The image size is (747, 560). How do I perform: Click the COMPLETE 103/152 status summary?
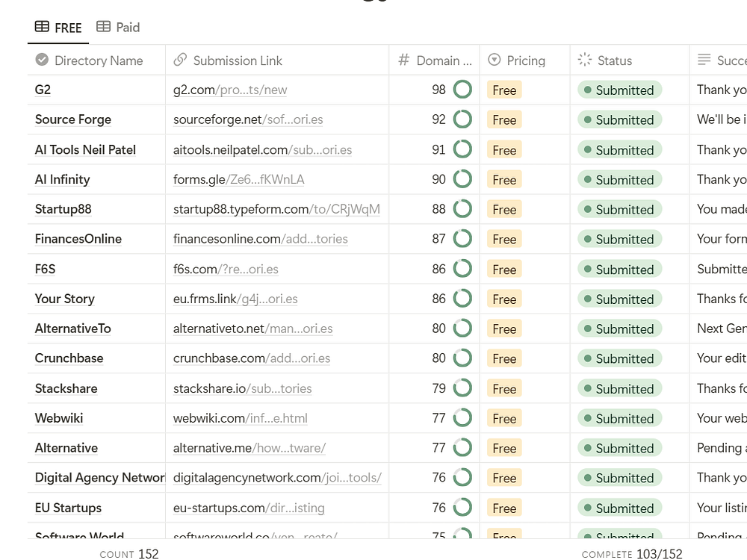tap(632, 554)
